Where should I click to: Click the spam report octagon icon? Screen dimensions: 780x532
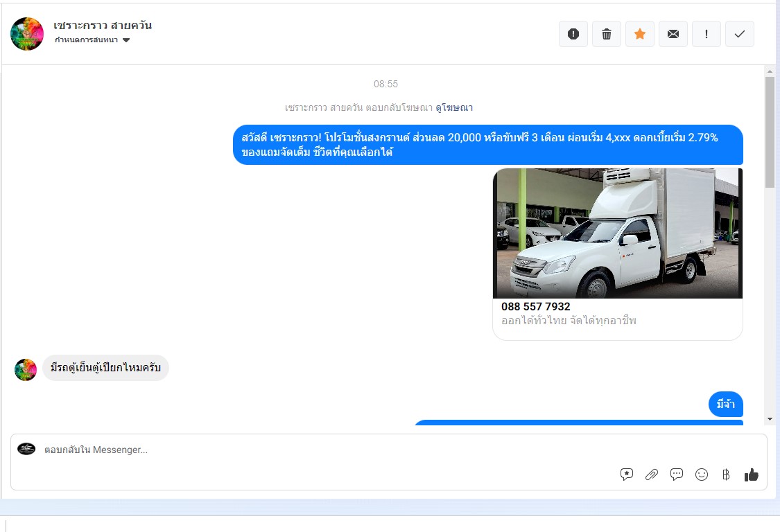tap(573, 34)
